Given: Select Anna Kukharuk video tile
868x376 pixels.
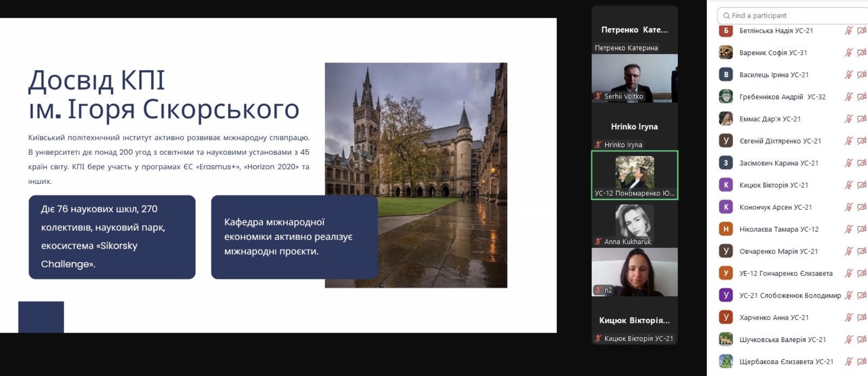Looking at the screenshot, I should (634, 224).
